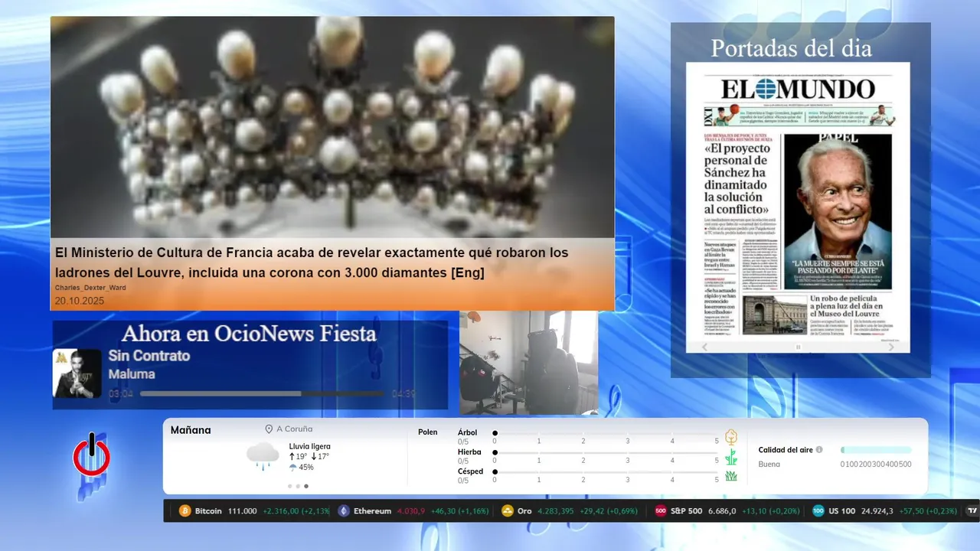Viewport: 980px width, 551px height.
Task: Click the Oro name in ticker
Action: [524, 511]
